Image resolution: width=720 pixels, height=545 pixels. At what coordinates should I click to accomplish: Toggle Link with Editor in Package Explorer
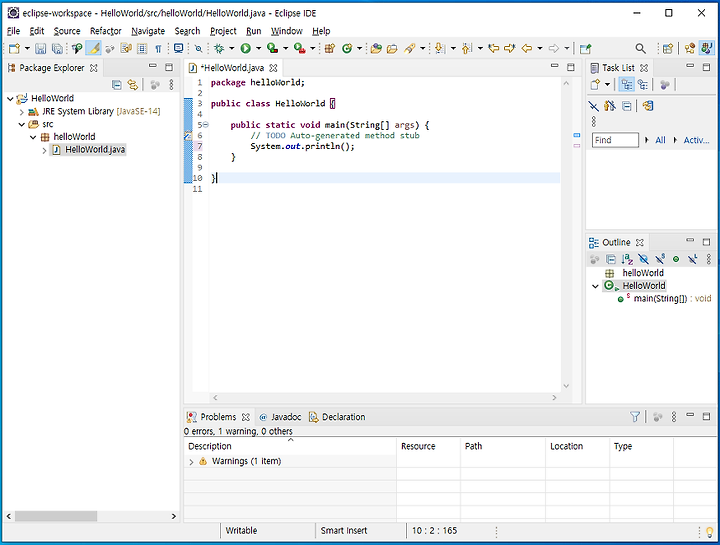[x=133, y=84]
